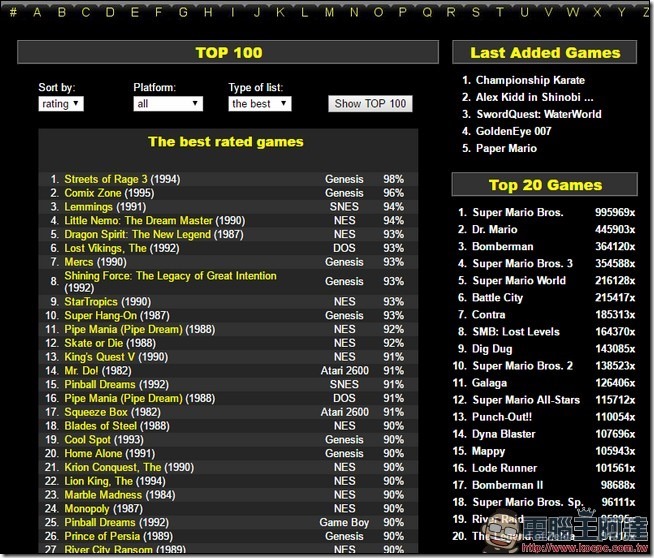Select letter K in alphabet index
This screenshot has width=654, height=558.
coord(280,12)
